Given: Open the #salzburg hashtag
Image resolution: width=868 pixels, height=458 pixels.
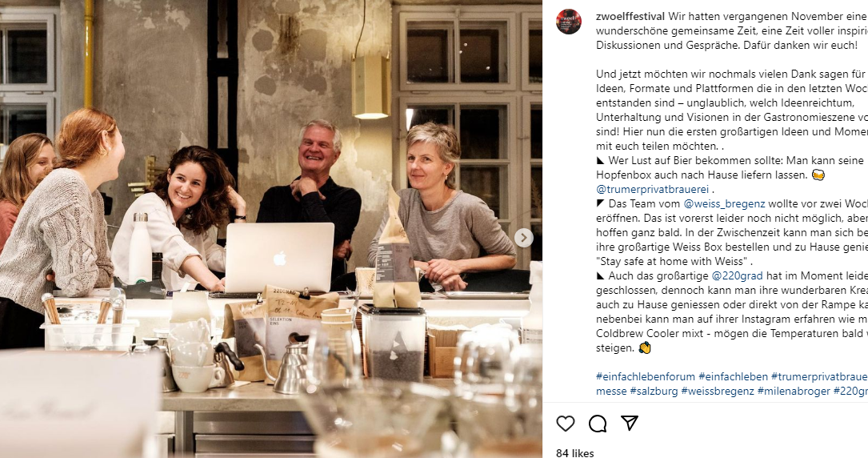Looking at the screenshot, I should tap(654, 391).
